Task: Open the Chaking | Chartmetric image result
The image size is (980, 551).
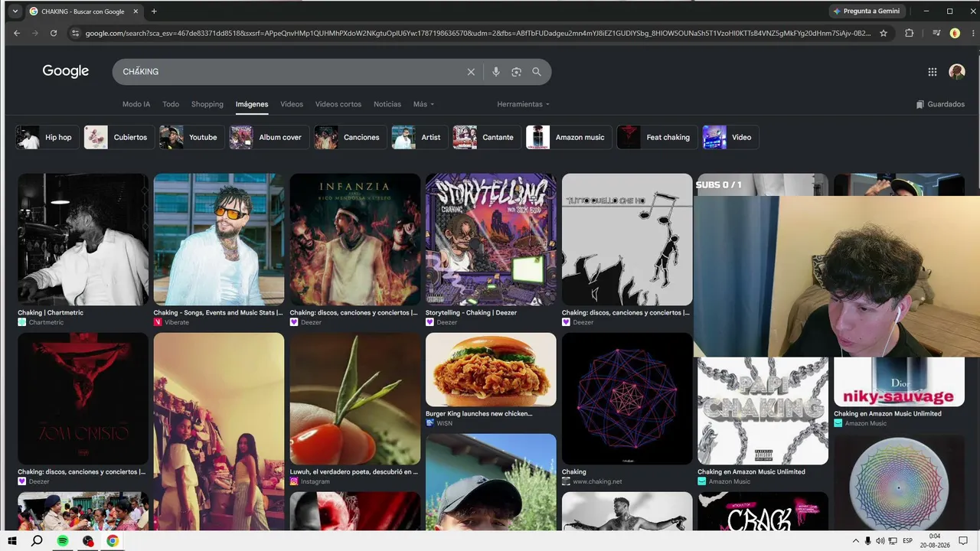Action: tap(83, 240)
